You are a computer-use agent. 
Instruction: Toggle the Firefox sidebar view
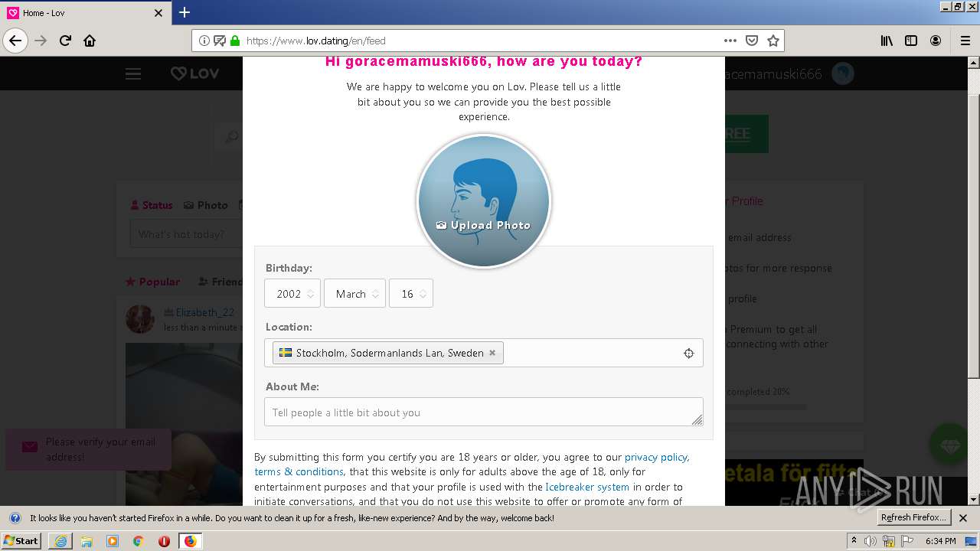coord(911,41)
